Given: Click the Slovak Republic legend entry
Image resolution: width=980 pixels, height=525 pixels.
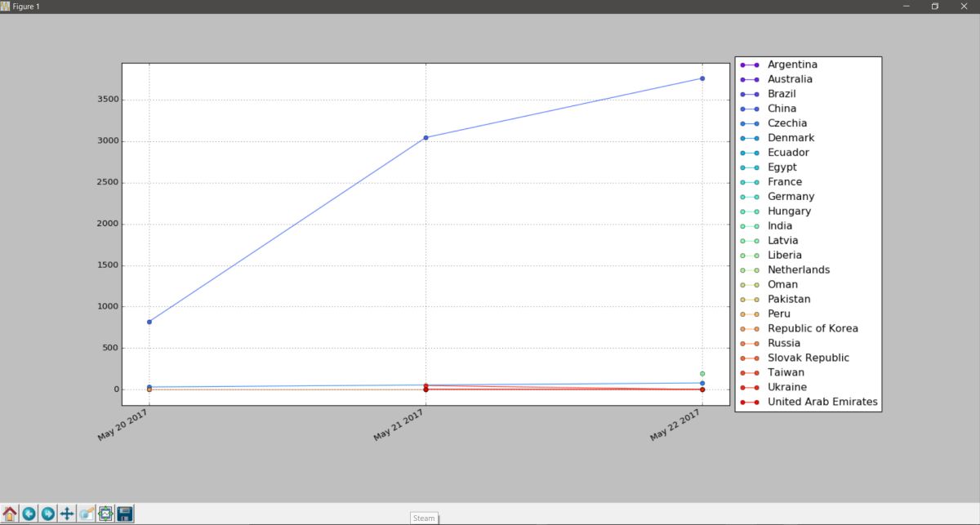Looking at the screenshot, I should pyautogui.click(x=794, y=358).
